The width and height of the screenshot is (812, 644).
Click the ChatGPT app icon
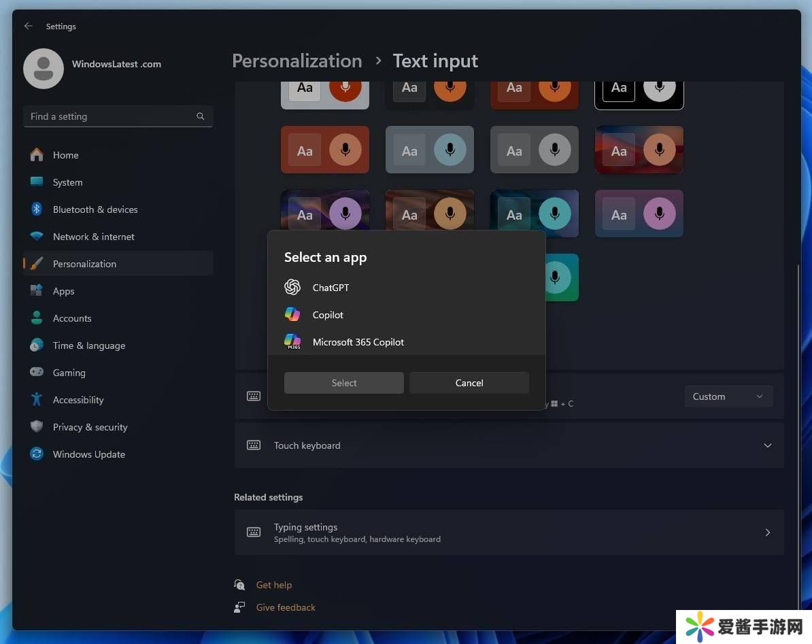pyautogui.click(x=292, y=288)
